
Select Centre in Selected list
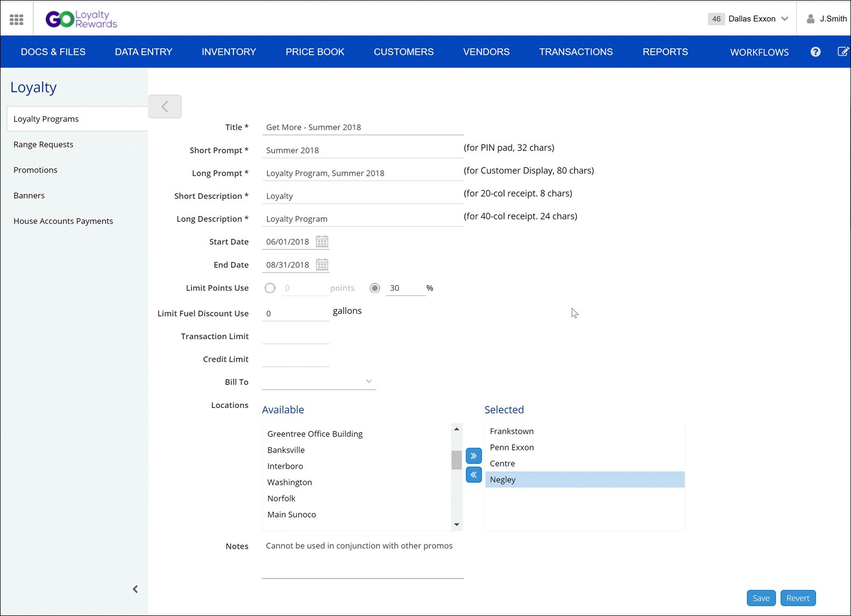click(585, 463)
